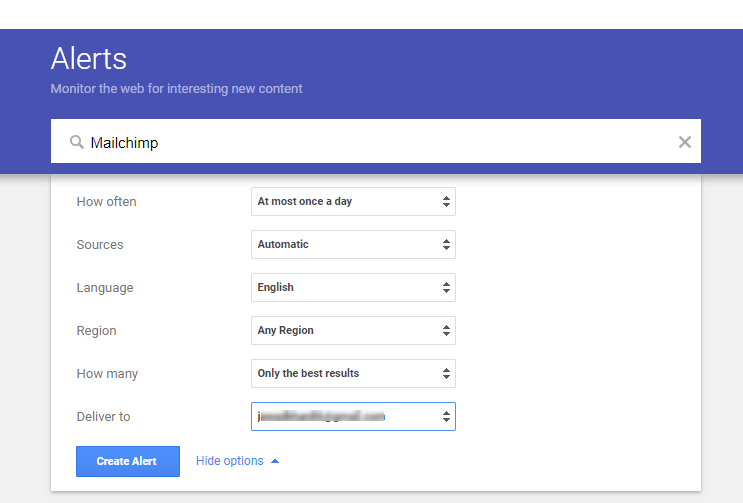The width and height of the screenshot is (743, 503).
Task: Click the 'Deliver to' label
Action: [x=103, y=416]
